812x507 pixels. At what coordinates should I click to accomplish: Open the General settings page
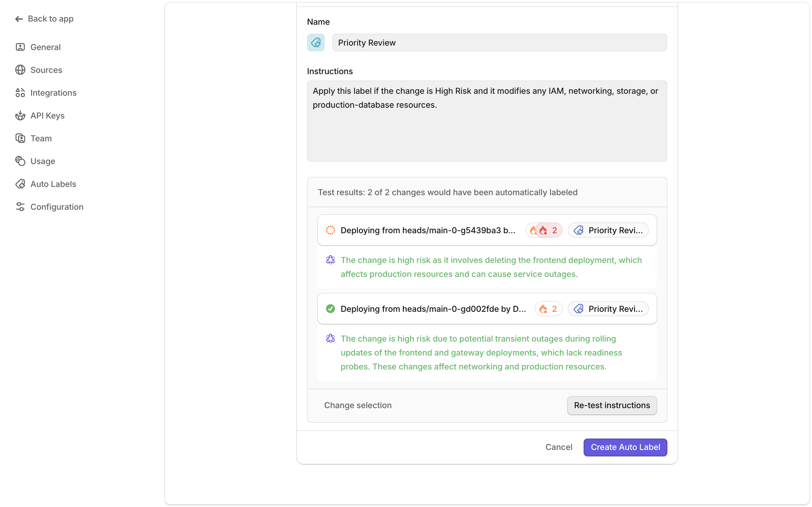click(45, 47)
